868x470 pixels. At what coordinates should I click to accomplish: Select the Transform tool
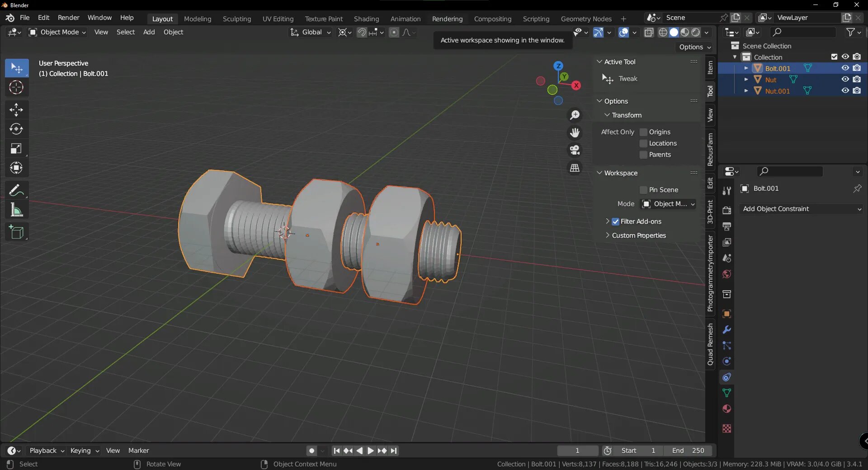pyautogui.click(x=16, y=168)
